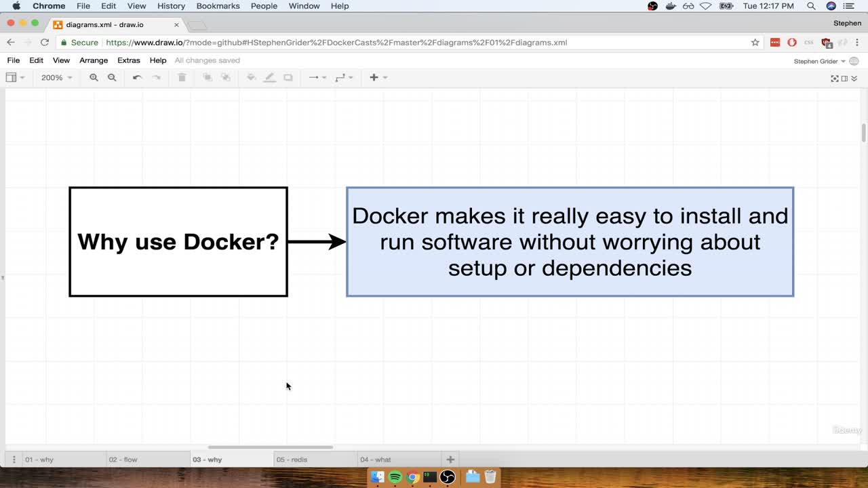Open the draw.io View menu
The image size is (868, 488).
(61, 60)
